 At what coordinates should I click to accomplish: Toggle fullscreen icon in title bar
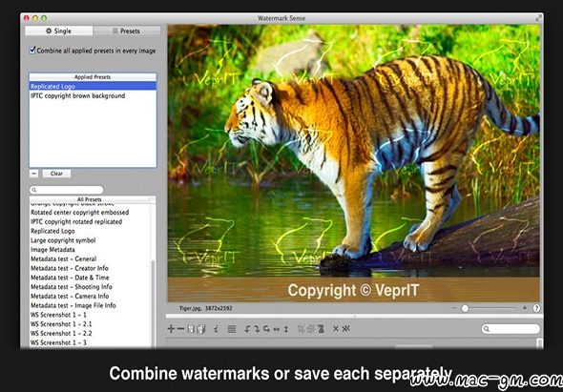(538, 18)
